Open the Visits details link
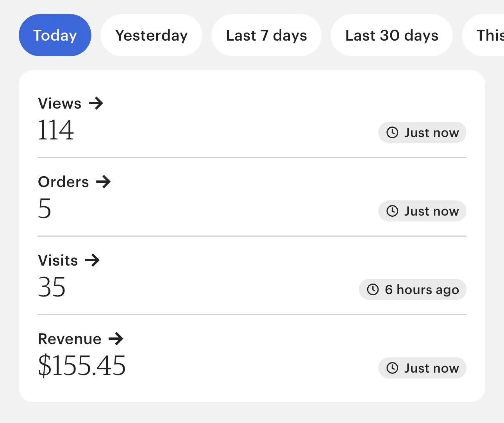The height and width of the screenshot is (423, 504). tap(58, 260)
